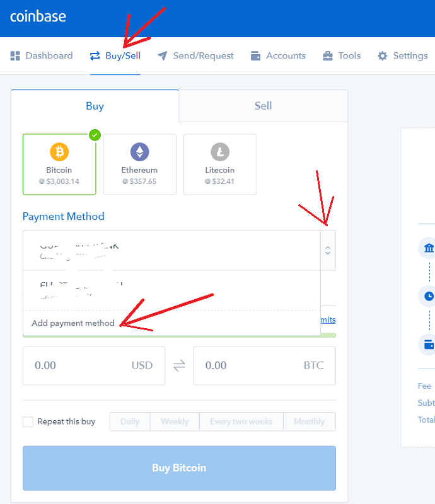Click the Repeat this buy label
Image resolution: width=435 pixels, height=504 pixels.
[67, 421]
